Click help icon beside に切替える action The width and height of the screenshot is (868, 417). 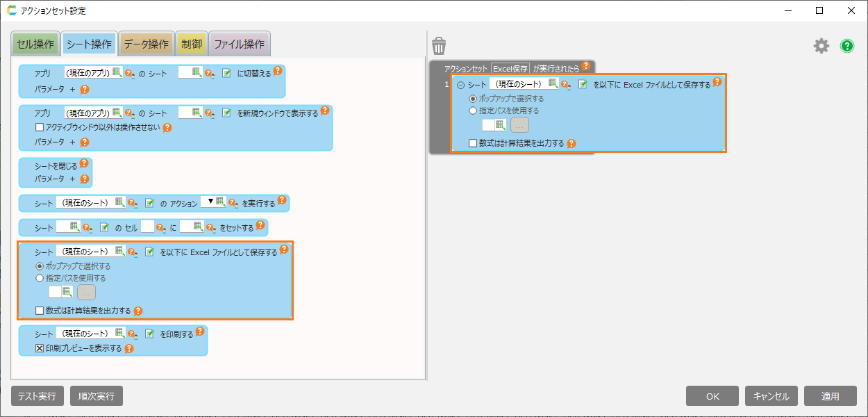[278, 71]
